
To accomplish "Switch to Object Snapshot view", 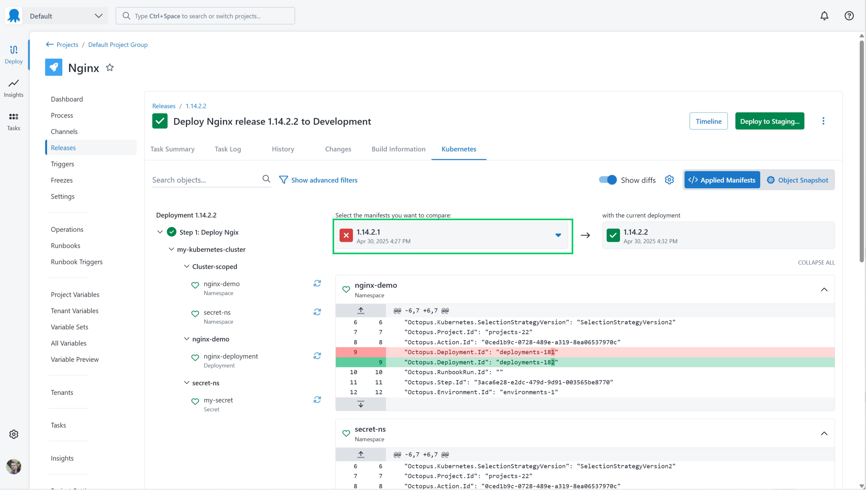I will pos(797,180).
